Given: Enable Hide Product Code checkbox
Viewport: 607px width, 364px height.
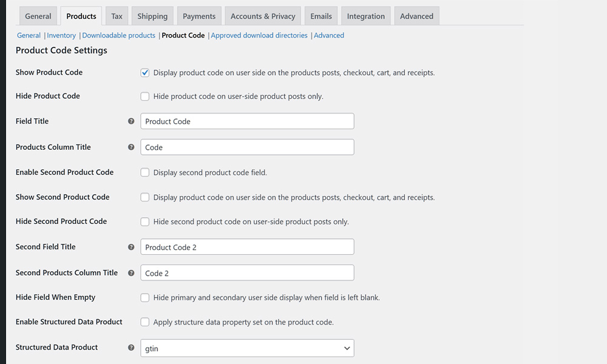Looking at the screenshot, I should click(145, 96).
